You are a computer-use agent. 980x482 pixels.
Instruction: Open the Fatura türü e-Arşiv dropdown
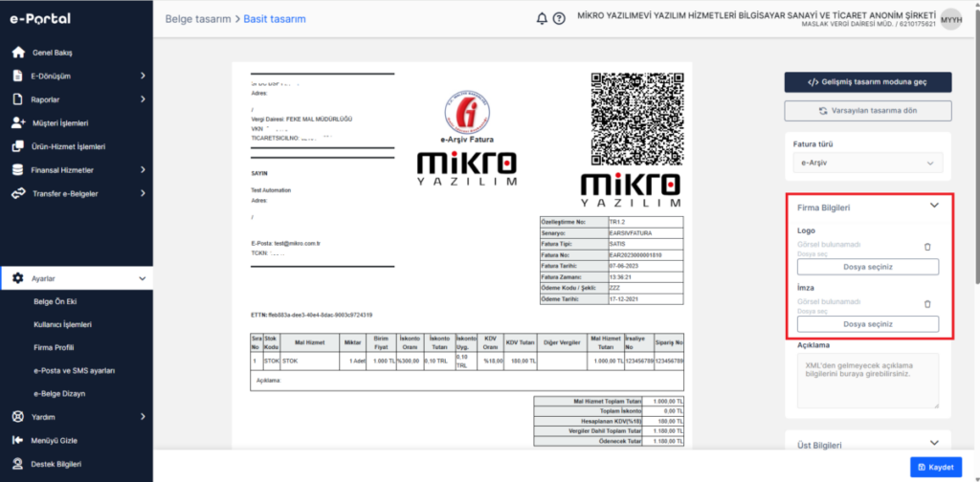click(867, 163)
